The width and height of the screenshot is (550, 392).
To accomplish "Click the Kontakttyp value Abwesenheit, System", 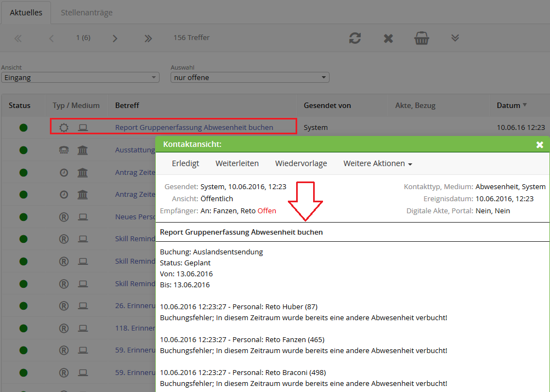I will coord(511,187).
